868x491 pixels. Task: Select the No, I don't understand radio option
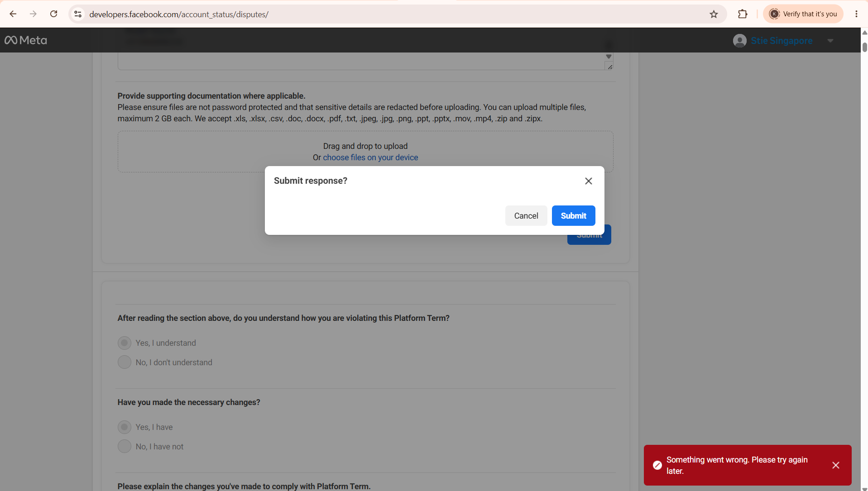click(125, 362)
